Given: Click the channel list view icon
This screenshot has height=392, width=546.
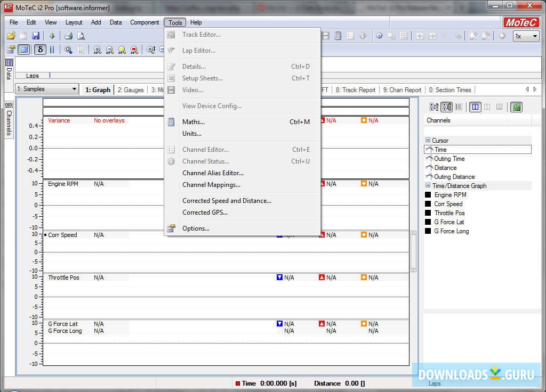Looking at the screenshot, I should [459, 107].
